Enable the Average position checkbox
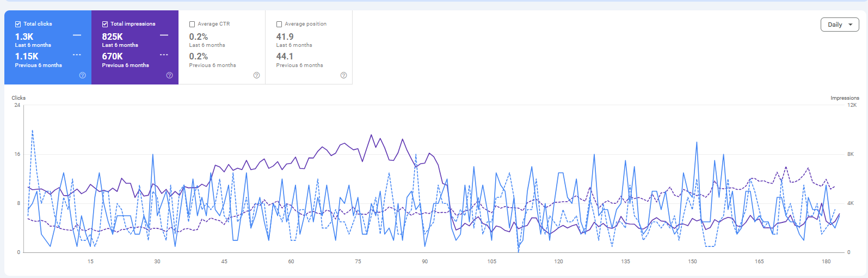Viewport: 868px width, 278px height. pyautogui.click(x=279, y=24)
